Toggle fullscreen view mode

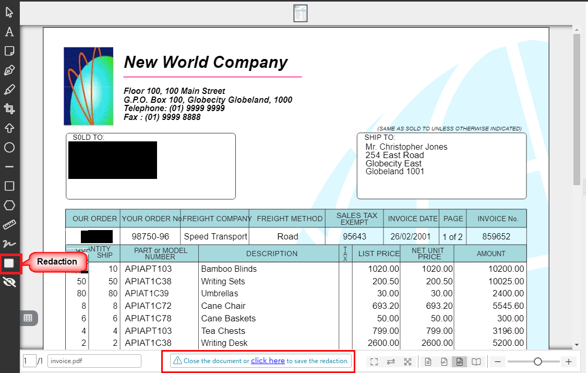374,362
